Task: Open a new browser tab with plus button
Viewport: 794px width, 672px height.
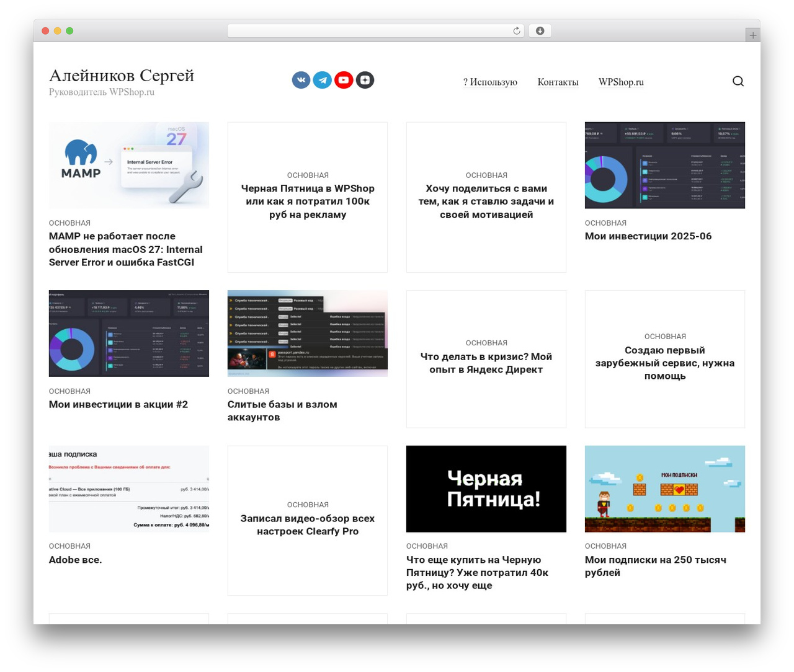Action: (x=752, y=35)
